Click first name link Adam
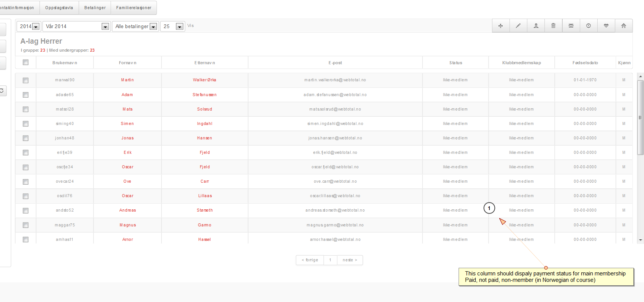 click(x=127, y=95)
